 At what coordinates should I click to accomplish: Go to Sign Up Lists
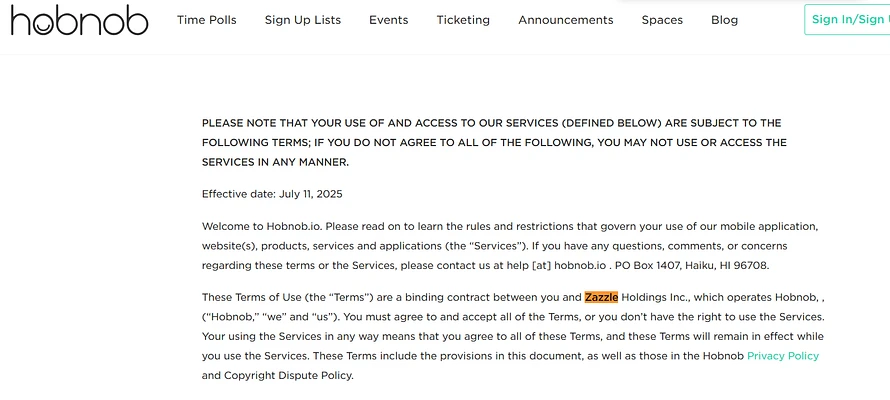tap(303, 20)
